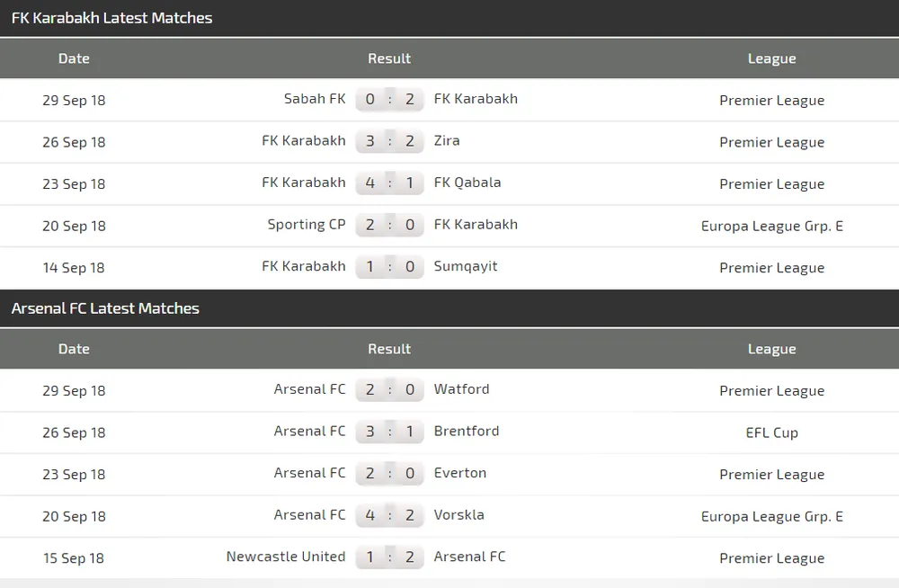Select Everton in Arsenal results
The height and width of the screenshot is (588, 899).
[459, 473]
